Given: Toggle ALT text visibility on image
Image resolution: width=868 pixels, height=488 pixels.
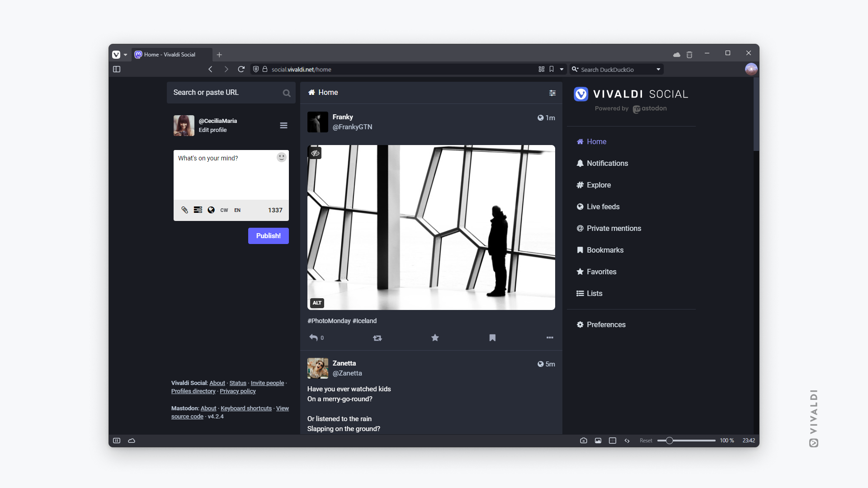Looking at the screenshot, I should [x=317, y=303].
